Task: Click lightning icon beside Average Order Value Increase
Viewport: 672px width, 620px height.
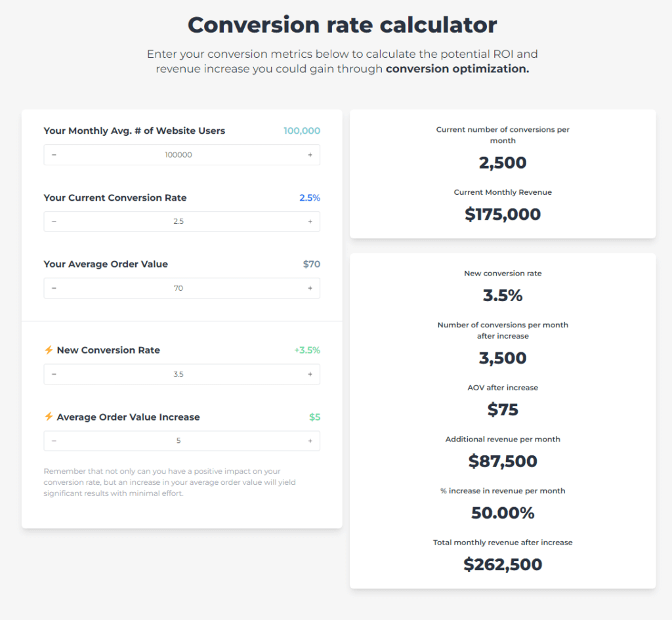Action: (x=49, y=417)
